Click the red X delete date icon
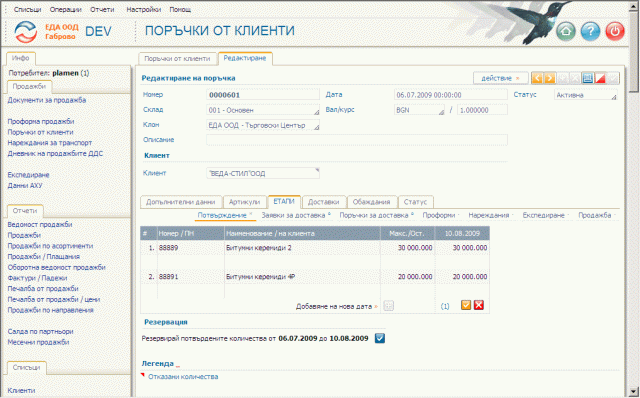This screenshot has width=640, height=398. point(479,305)
